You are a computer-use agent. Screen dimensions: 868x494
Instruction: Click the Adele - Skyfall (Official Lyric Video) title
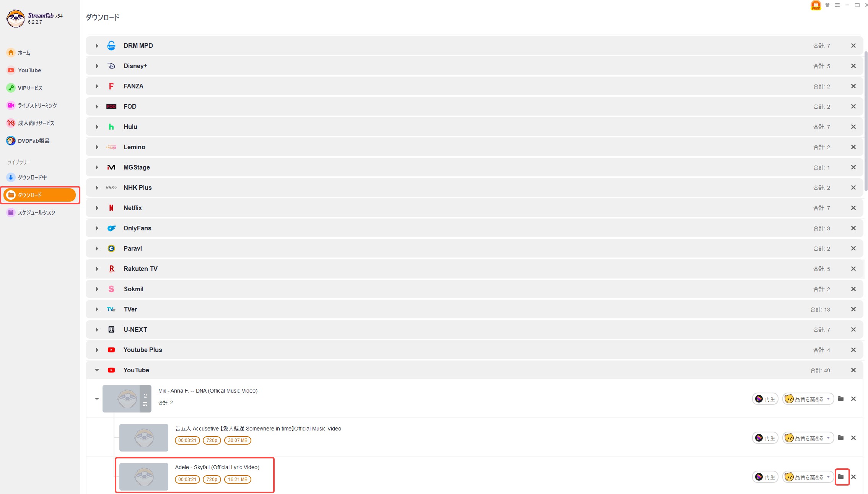tap(217, 467)
